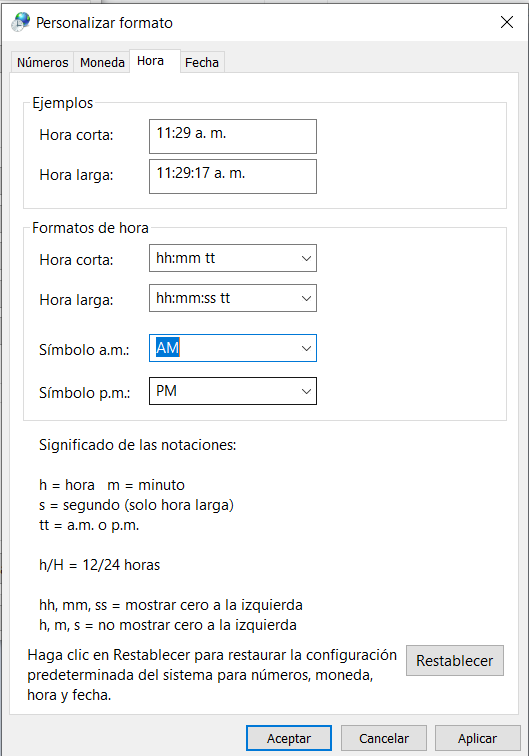Click the Ejemplos group label
This screenshot has height=756, width=529.
click(63, 103)
